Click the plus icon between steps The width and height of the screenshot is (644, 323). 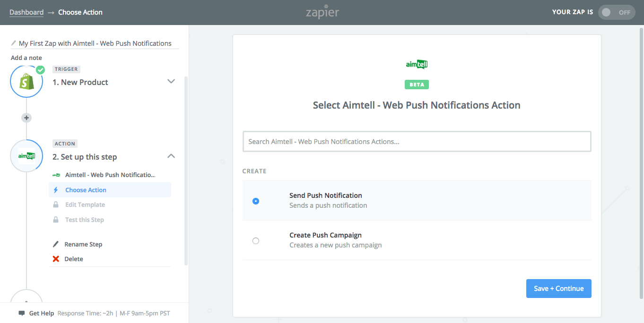(x=26, y=118)
